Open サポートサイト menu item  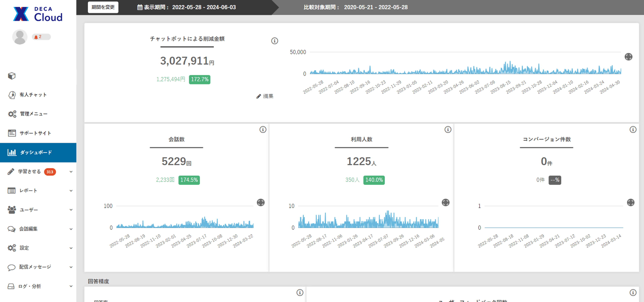38,133
